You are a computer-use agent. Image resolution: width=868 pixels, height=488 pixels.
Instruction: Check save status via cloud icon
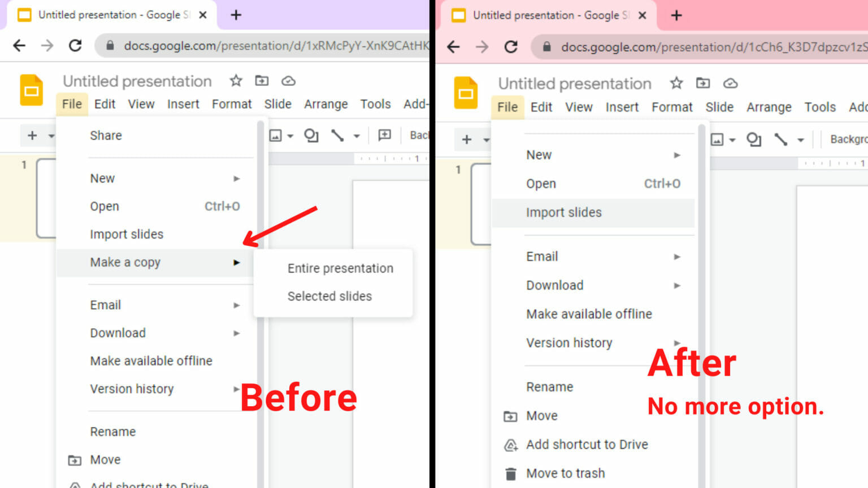click(x=289, y=81)
